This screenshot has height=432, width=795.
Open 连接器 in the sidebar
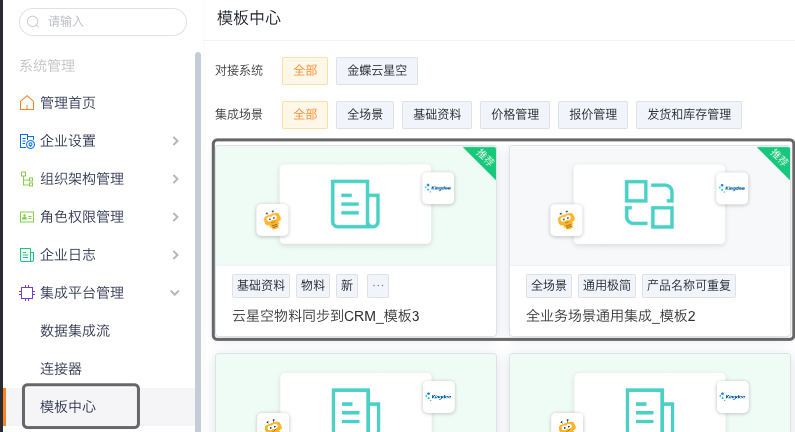click(x=61, y=369)
